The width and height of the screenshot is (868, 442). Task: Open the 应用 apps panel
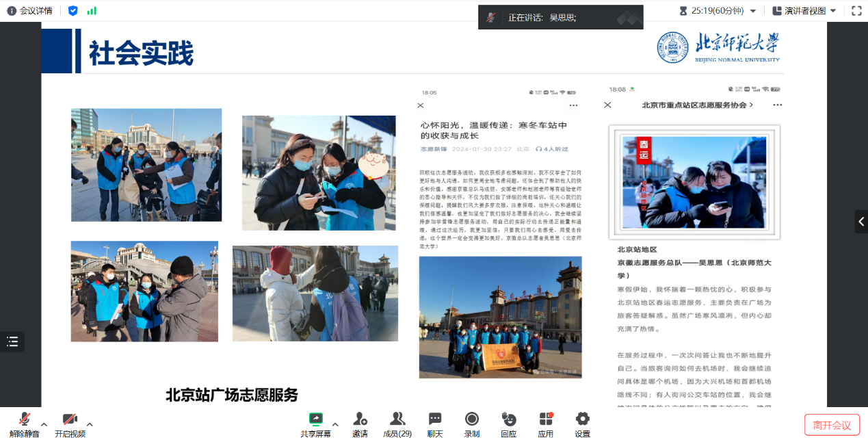545,423
